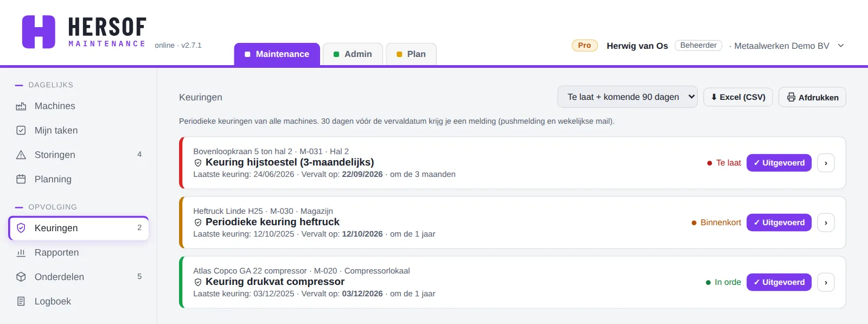The height and width of the screenshot is (324, 868).
Task: Click user name Herwig van Os
Action: click(x=637, y=46)
